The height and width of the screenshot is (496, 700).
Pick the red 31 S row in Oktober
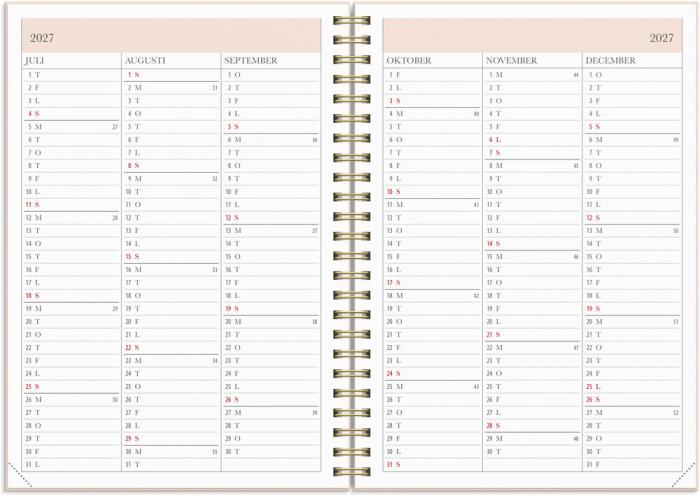393,464
